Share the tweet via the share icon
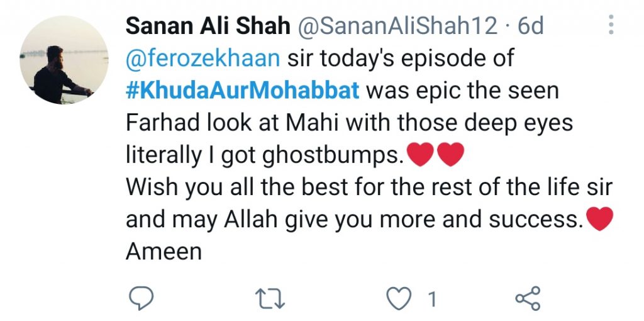Screen dimensions: 644x321 528,298
